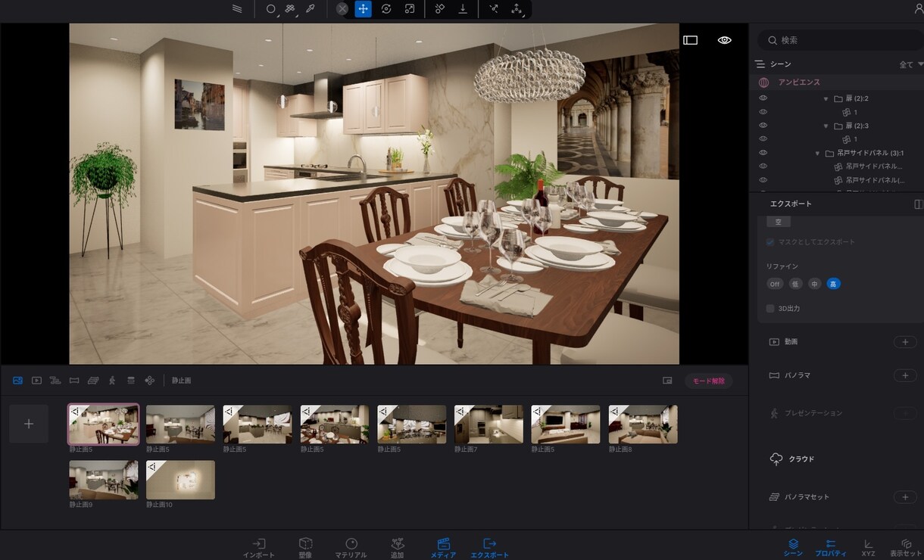Viewport: 924px width, 560px height.
Task: Click the toolbar icon left of drop-to-ground
Action: 440,9
